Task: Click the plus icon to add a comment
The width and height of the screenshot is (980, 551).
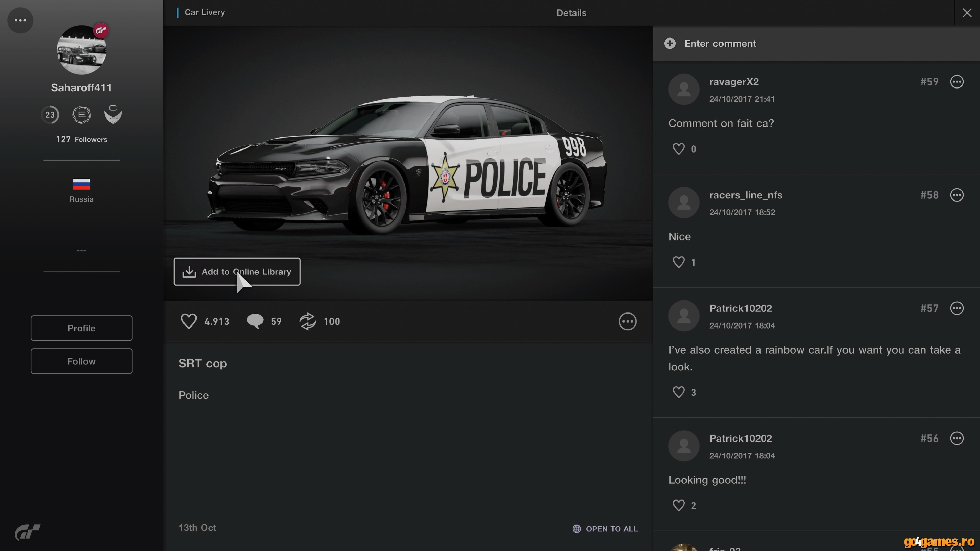Action: tap(670, 43)
